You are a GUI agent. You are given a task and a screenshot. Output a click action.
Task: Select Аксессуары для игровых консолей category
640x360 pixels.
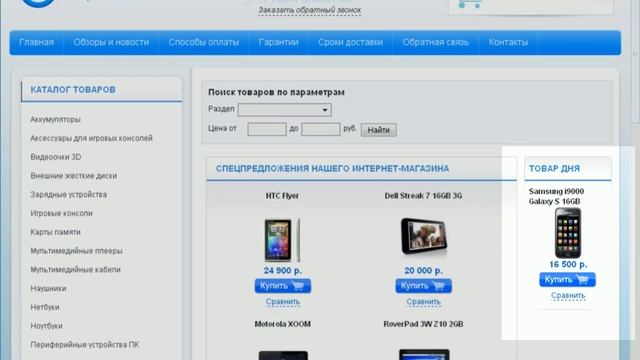91,138
